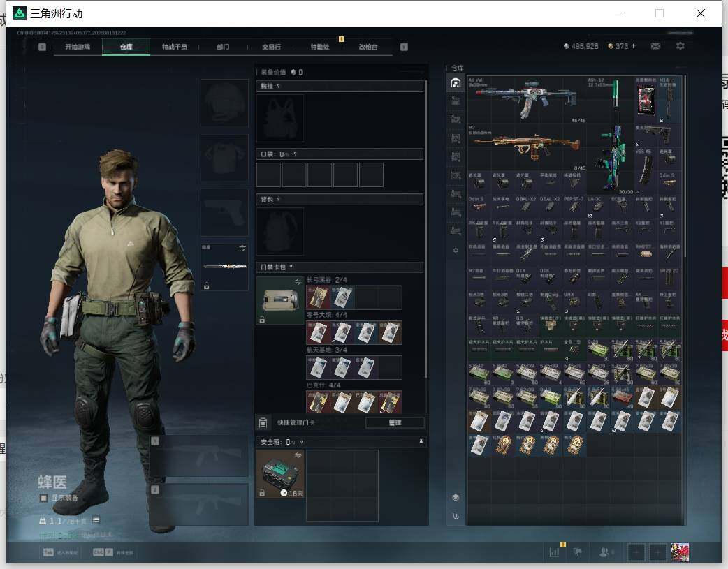Select the VSS 45 magazine item

646,171
